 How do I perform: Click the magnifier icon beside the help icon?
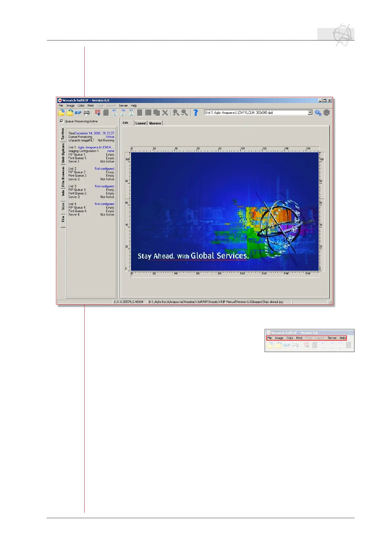185,113
